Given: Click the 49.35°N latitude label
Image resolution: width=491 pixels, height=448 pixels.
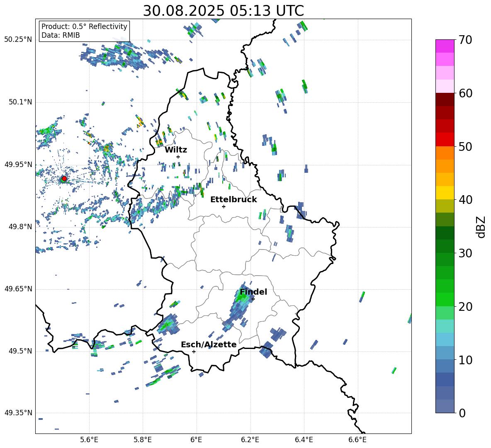Looking at the screenshot, I should click(18, 413).
